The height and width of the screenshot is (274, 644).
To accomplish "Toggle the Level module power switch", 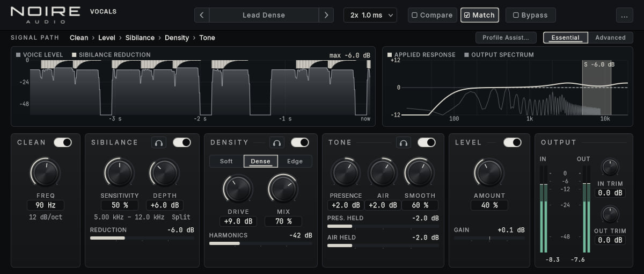I will [513, 142].
